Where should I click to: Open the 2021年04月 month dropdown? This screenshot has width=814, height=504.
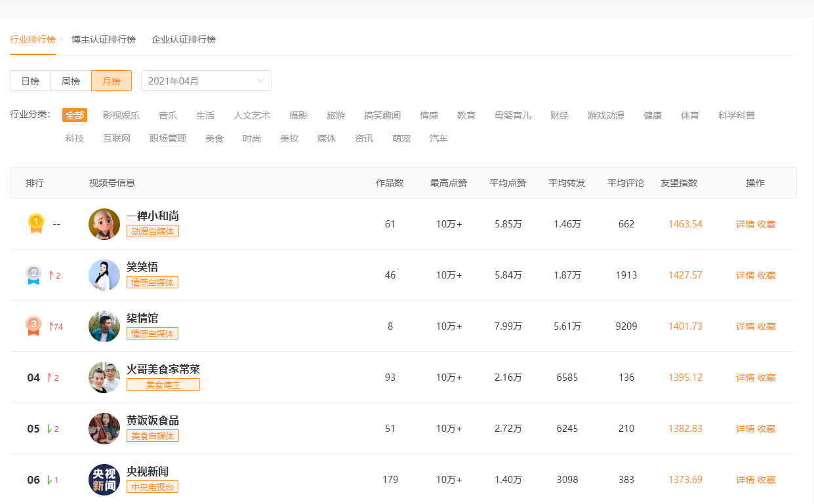click(x=207, y=81)
